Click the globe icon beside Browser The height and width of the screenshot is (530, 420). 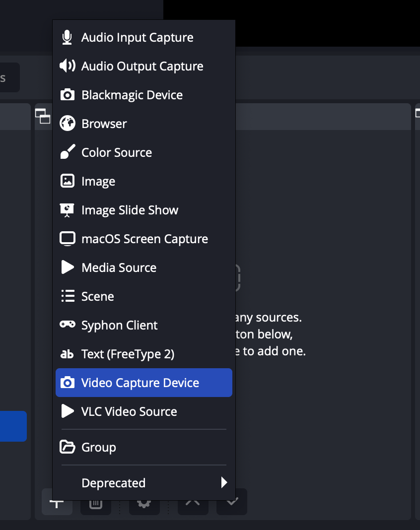[68, 124]
